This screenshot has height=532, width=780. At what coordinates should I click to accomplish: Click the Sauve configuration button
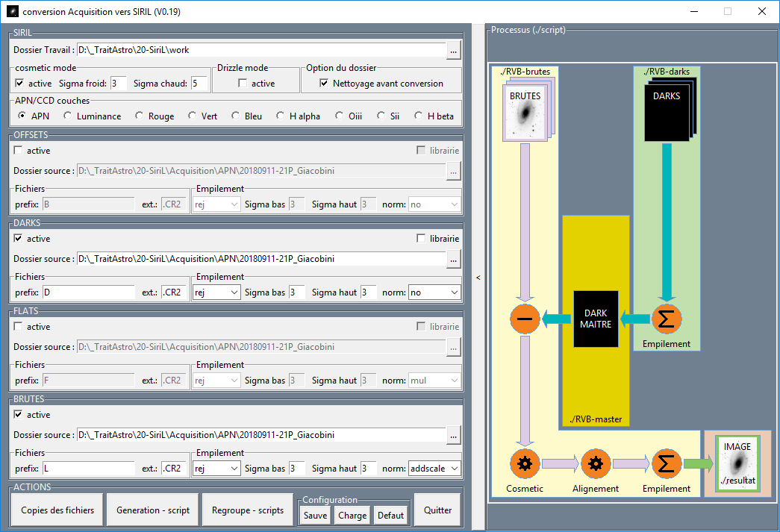[316, 516]
